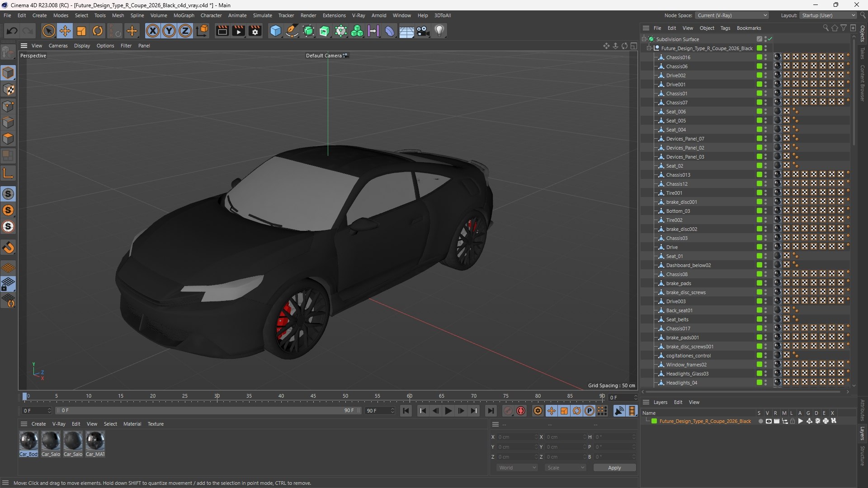
Task: Go to end of animation
Action: tap(491, 411)
